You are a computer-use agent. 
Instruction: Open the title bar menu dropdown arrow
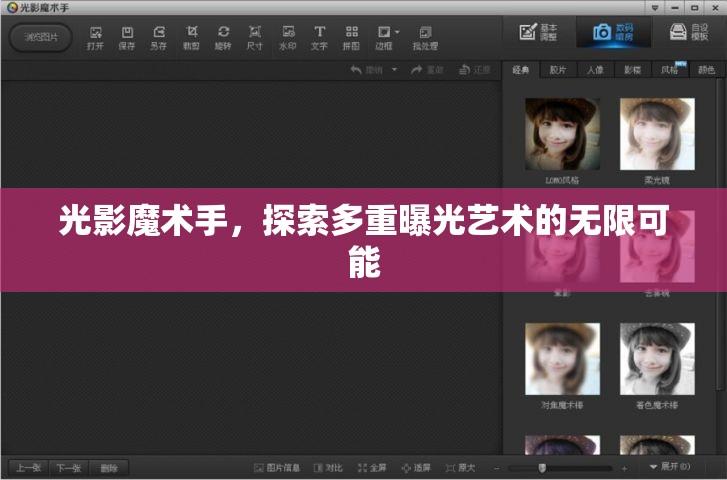(x=655, y=8)
